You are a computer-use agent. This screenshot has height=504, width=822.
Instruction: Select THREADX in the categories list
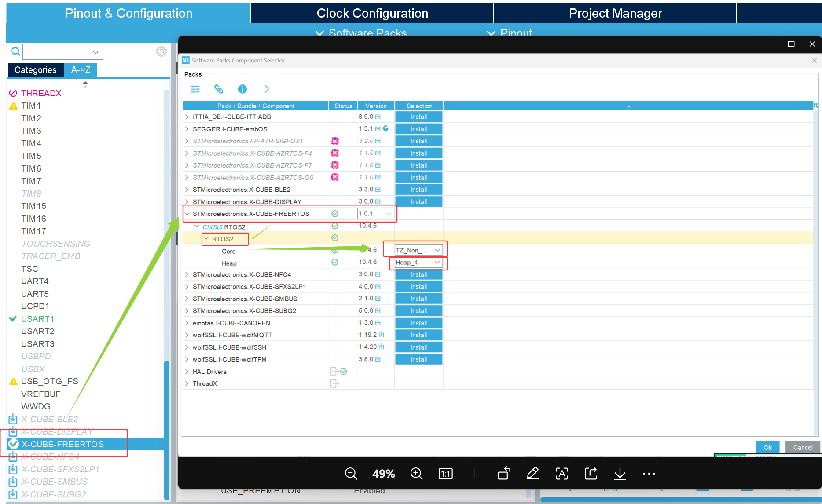tap(41, 93)
